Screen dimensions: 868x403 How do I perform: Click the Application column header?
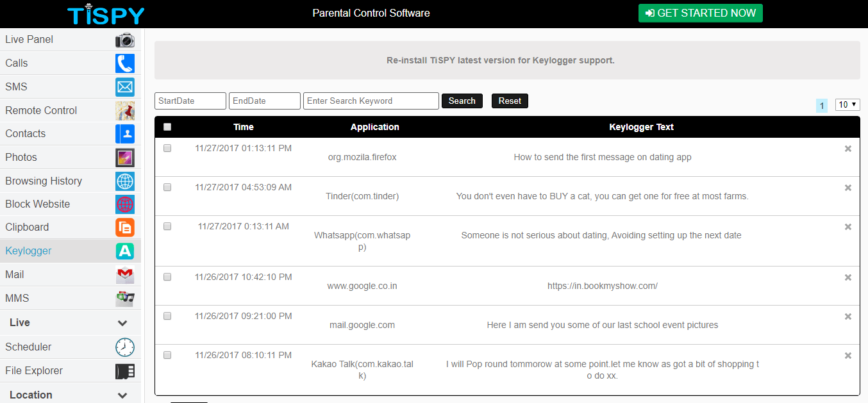click(x=375, y=127)
